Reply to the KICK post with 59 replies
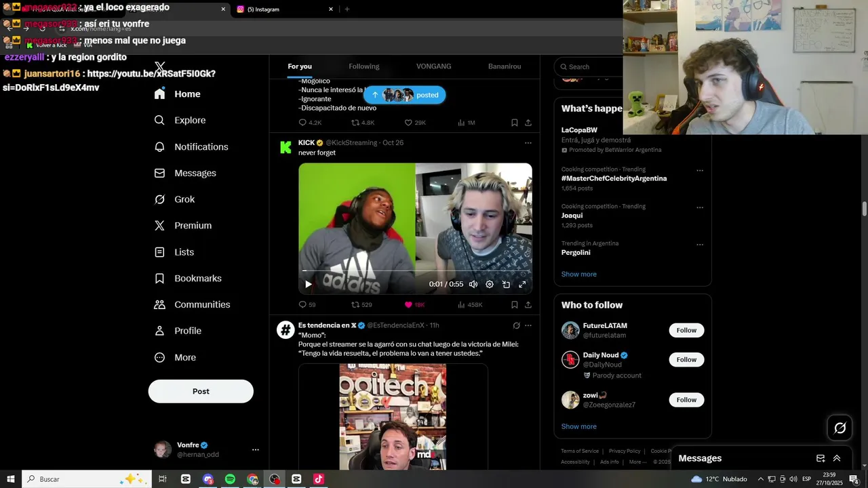 pos(307,305)
